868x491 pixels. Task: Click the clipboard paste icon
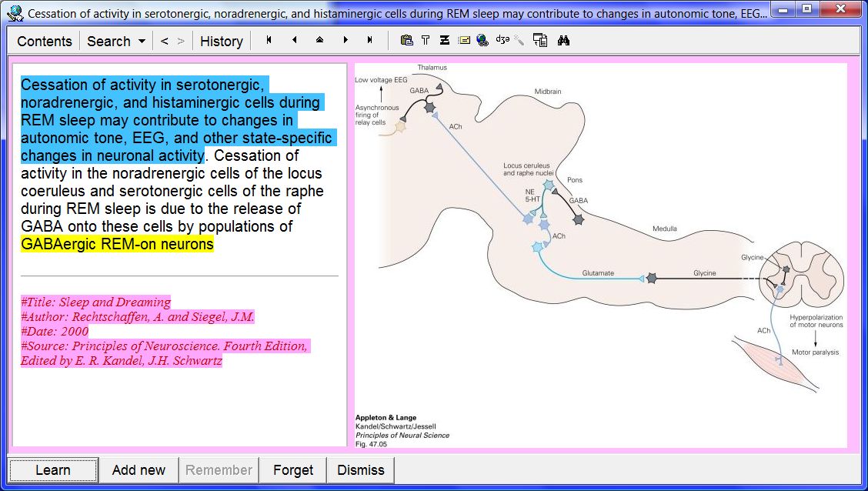point(406,41)
